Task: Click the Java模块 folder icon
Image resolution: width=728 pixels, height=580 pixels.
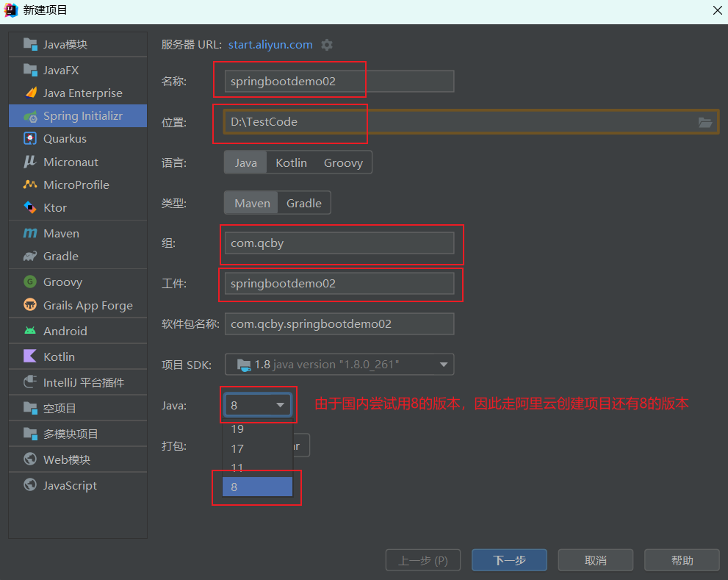Action: [x=30, y=45]
